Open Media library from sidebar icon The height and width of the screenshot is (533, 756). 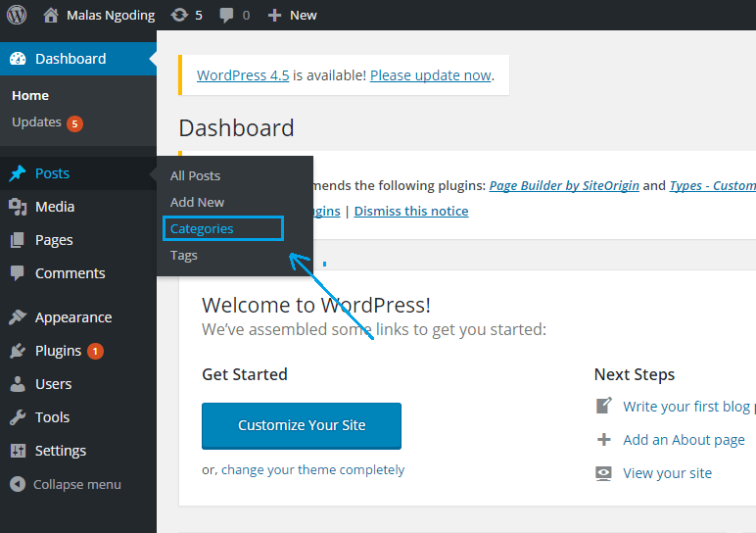pyautogui.click(x=18, y=207)
